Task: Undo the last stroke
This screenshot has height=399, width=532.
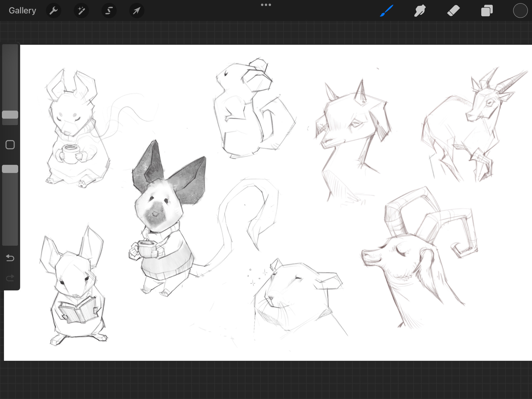Action: [x=10, y=258]
